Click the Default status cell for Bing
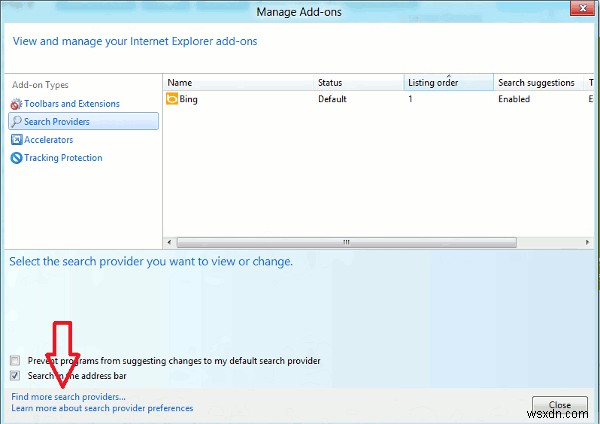This screenshot has height=424, width=600. coord(332,99)
